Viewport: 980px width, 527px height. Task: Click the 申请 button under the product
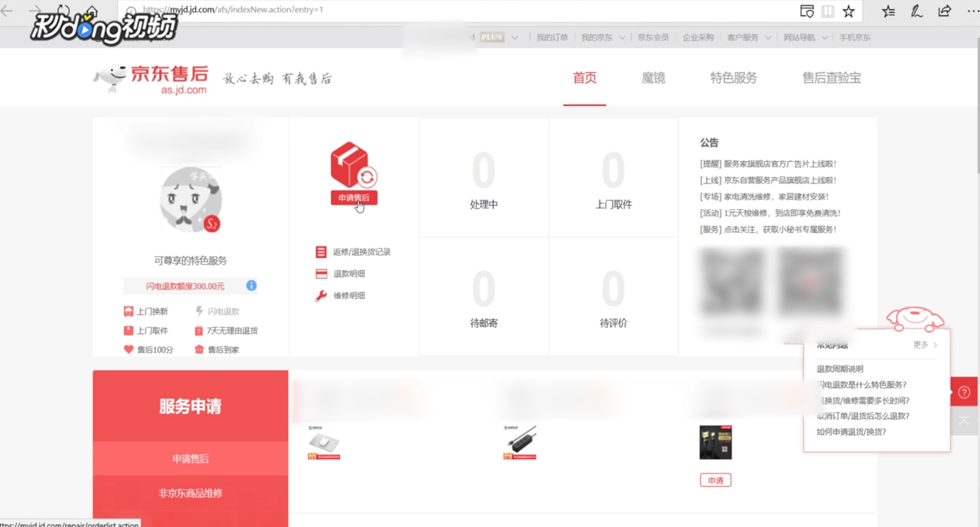(x=715, y=480)
